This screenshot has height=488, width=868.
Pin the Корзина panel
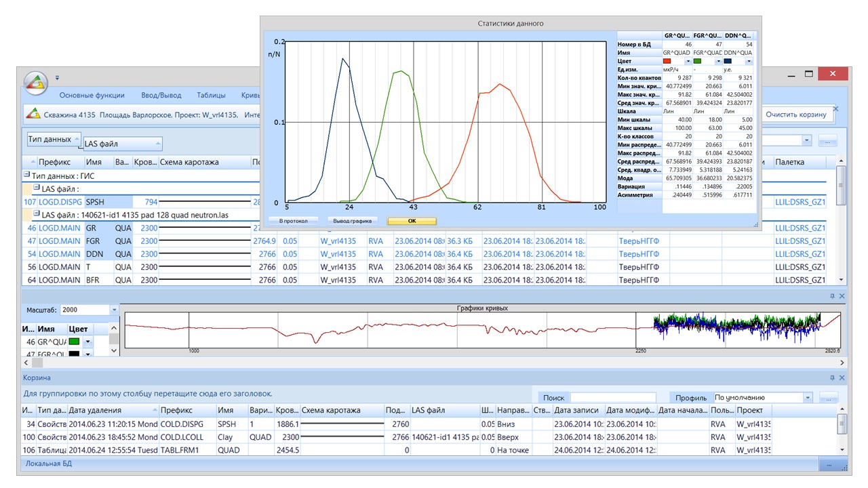click(833, 378)
